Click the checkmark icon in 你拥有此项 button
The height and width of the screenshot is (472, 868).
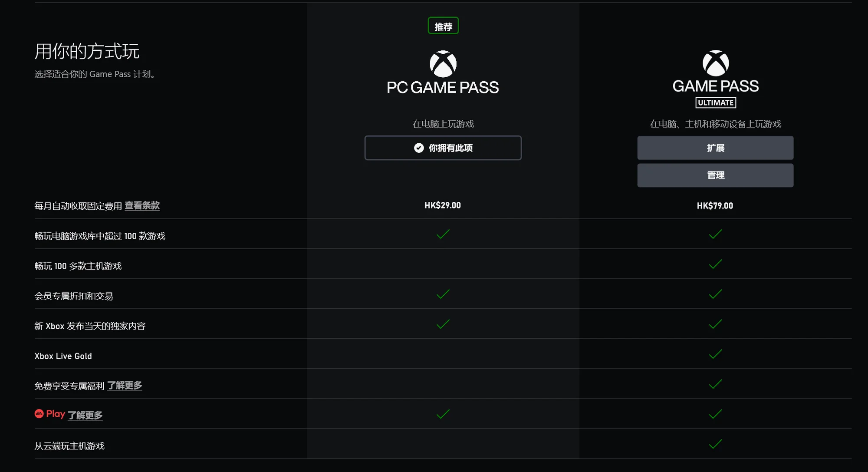point(418,148)
